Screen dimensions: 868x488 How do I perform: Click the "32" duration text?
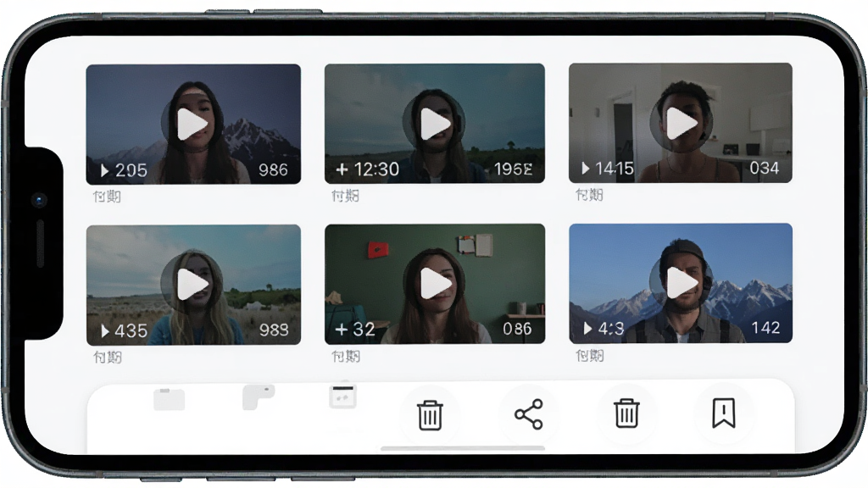click(x=364, y=330)
